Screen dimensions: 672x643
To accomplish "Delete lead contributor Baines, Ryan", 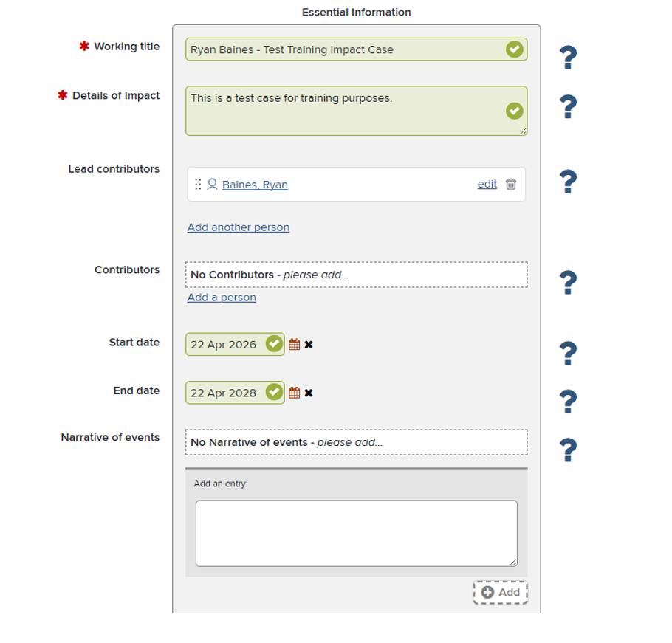I will [511, 185].
